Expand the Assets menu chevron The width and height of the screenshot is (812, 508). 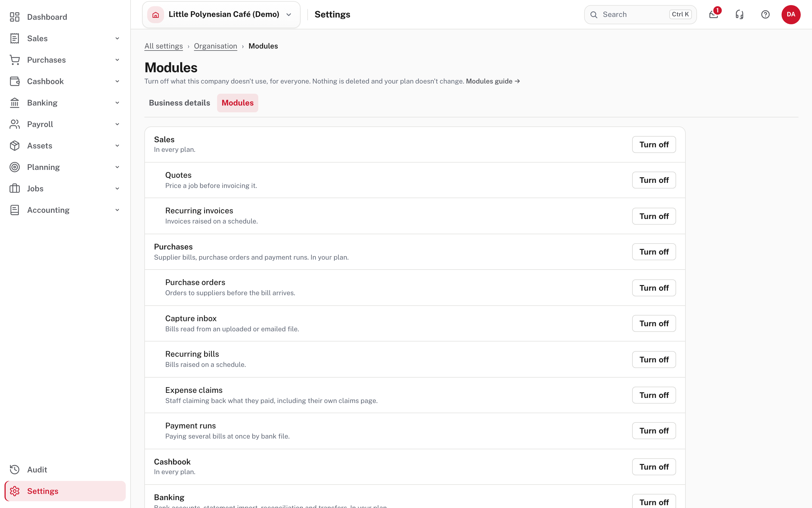(x=117, y=146)
